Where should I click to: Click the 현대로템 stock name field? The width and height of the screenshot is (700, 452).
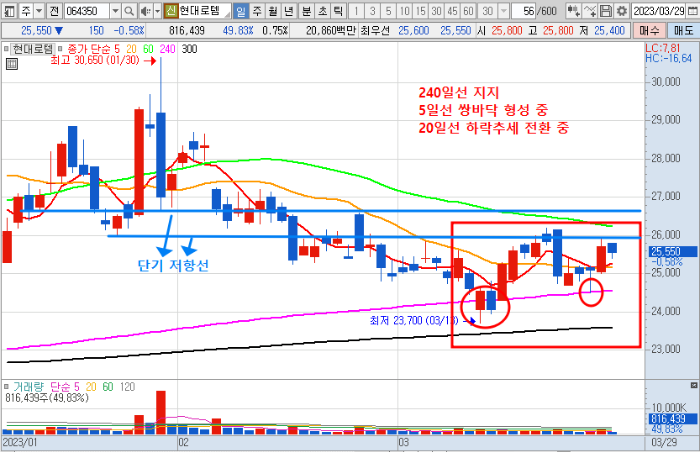point(204,11)
